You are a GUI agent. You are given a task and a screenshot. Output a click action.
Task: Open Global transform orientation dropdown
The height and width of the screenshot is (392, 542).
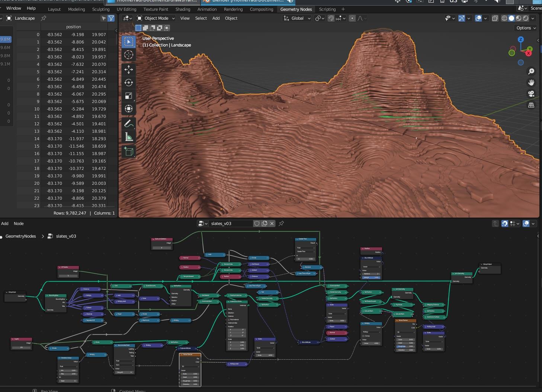click(297, 18)
